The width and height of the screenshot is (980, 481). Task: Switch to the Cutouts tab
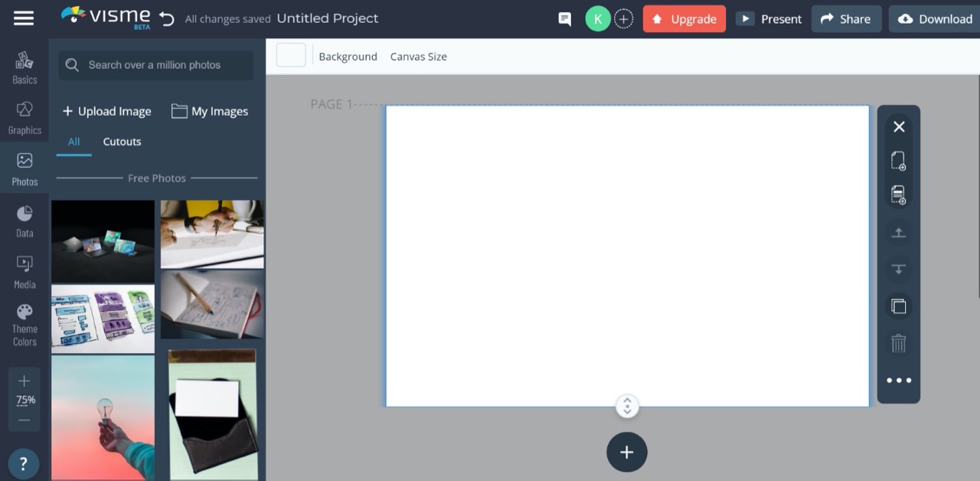coord(122,142)
